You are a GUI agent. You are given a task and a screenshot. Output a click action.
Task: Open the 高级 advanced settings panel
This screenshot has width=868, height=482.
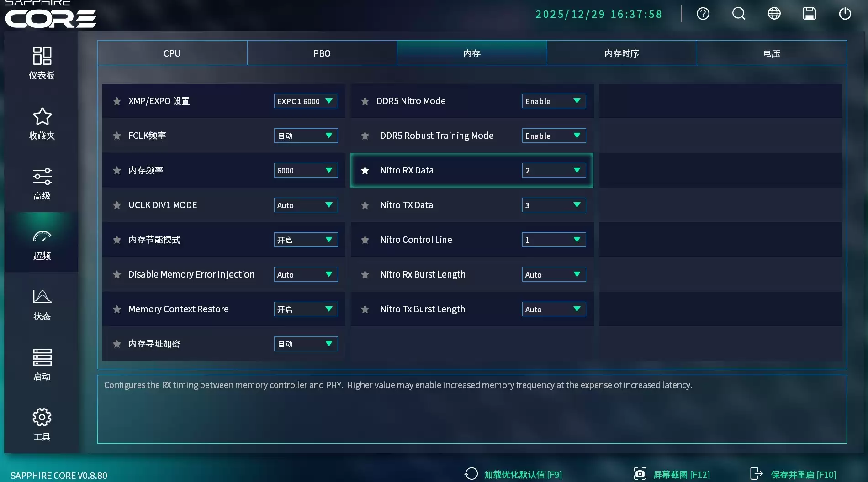tap(42, 183)
